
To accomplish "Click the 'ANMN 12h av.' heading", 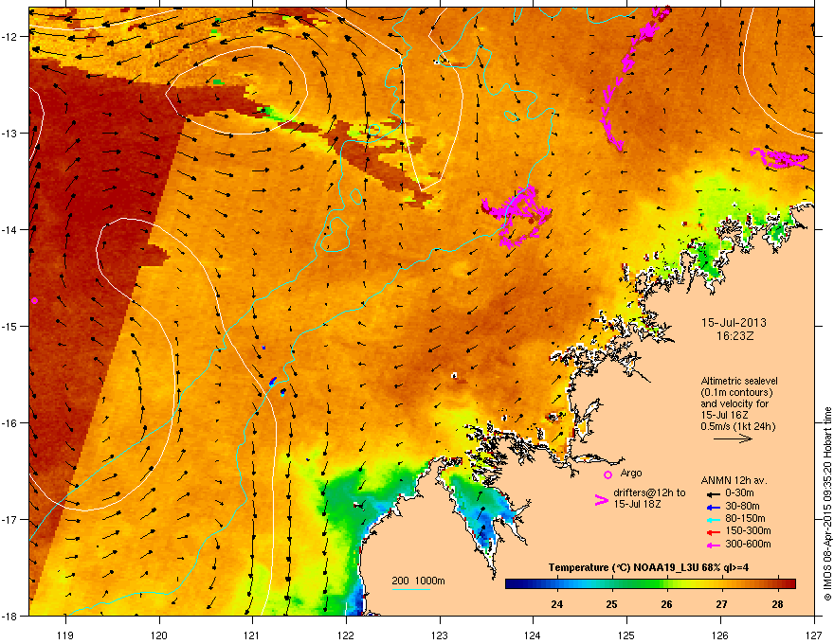I will 734,480.
